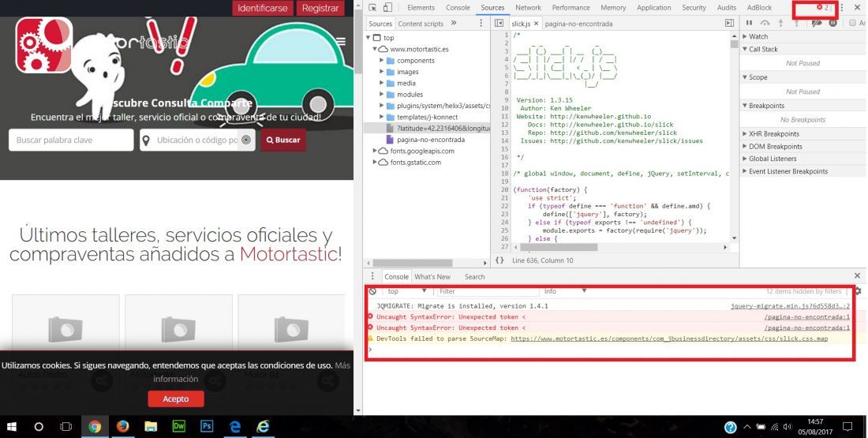
Task: Click the Buscar palabra clave input field
Action: 71,140
